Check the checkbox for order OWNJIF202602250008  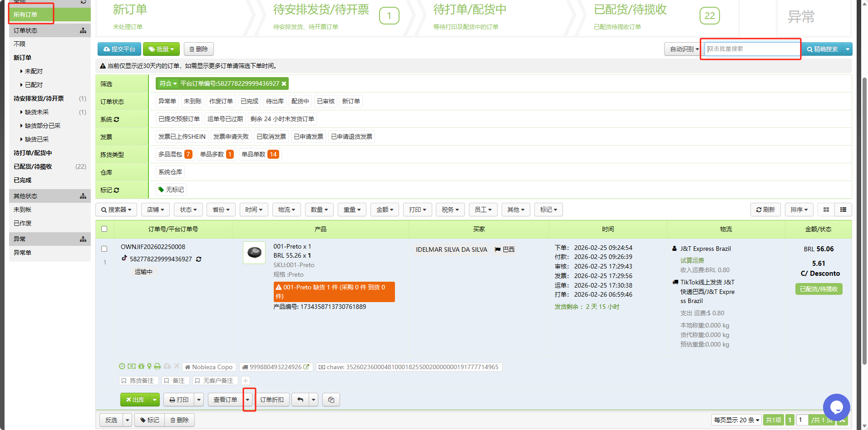tap(104, 249)
